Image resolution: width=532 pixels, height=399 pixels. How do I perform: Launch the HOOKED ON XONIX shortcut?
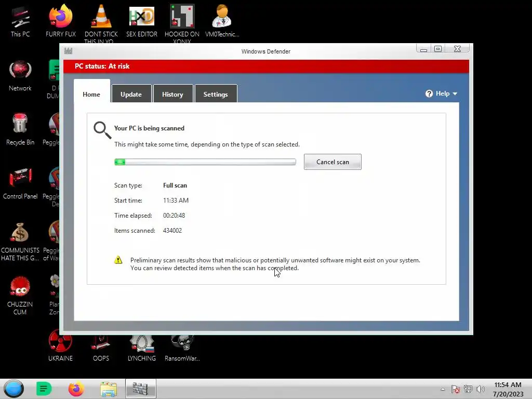tap(182, 22)
